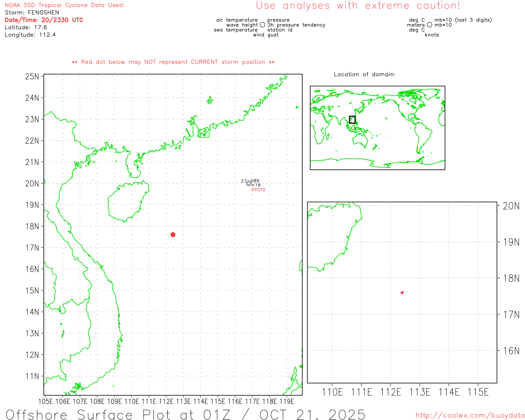Click the '089' pressure value near OYCY2
Screen dimensions: 525x420
point(255,180)
